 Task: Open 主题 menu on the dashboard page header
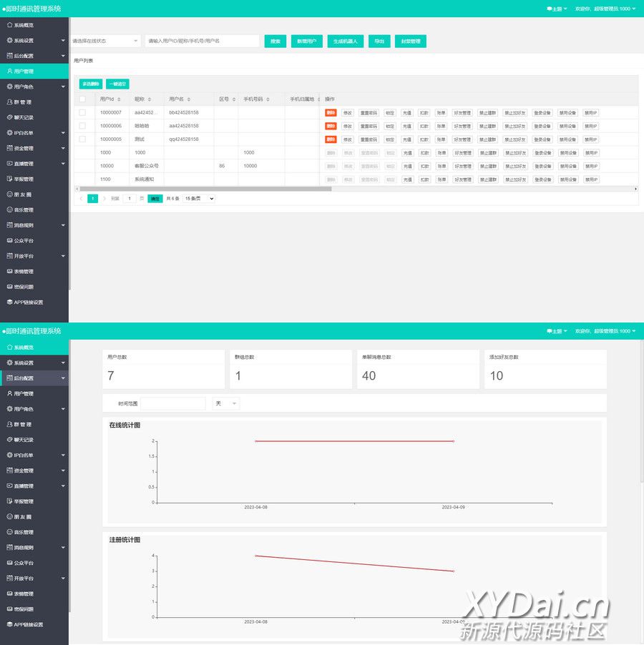pyautogui.click(x=557, y=331)
